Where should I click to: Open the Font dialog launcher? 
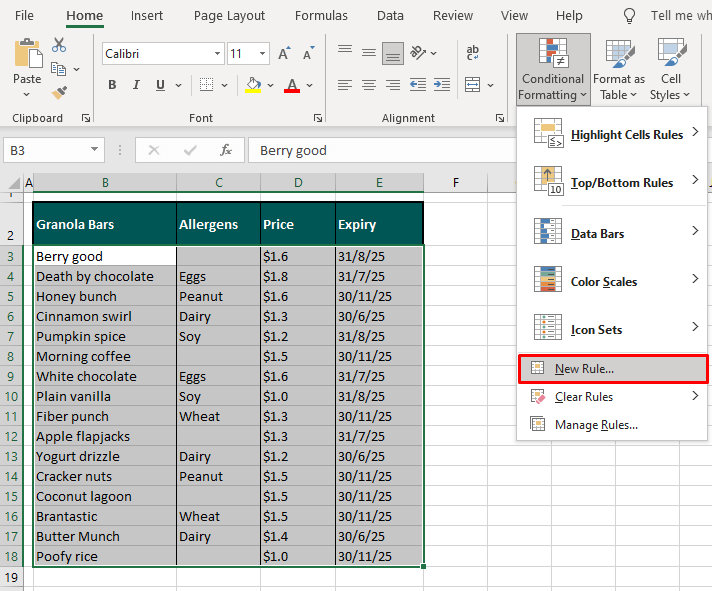pos(318,118)
